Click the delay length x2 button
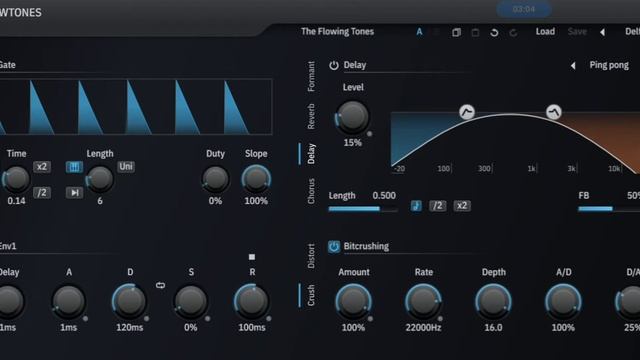 pyautogui.click(x=462, y=206)
